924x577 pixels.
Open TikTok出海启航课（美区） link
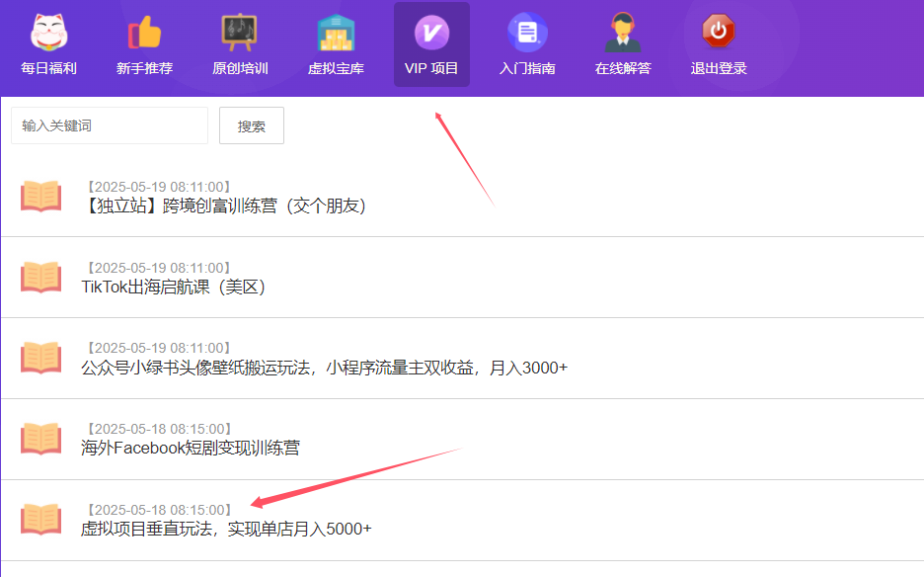(x=174, y=287)
